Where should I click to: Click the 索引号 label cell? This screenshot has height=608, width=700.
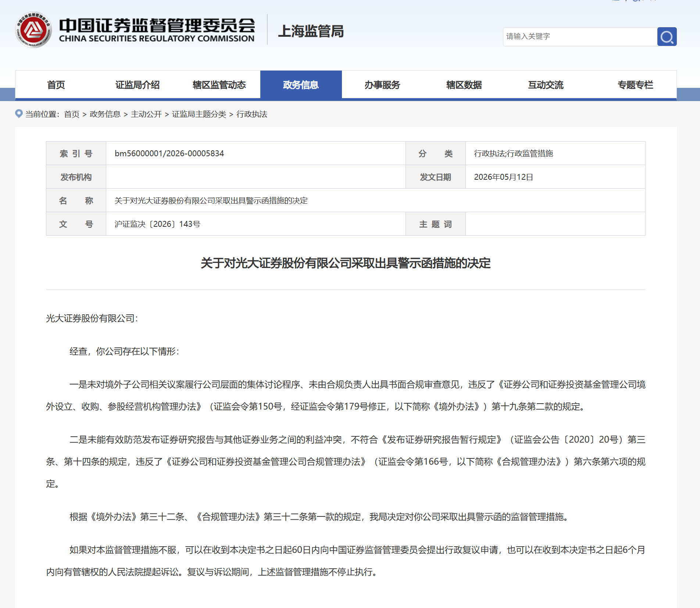[76, 153]
